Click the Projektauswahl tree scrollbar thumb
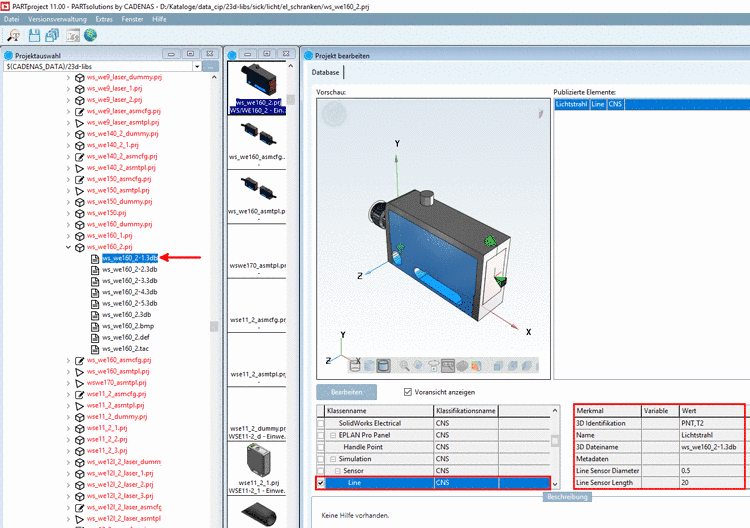Screen dimensions: 750x528 214,327
